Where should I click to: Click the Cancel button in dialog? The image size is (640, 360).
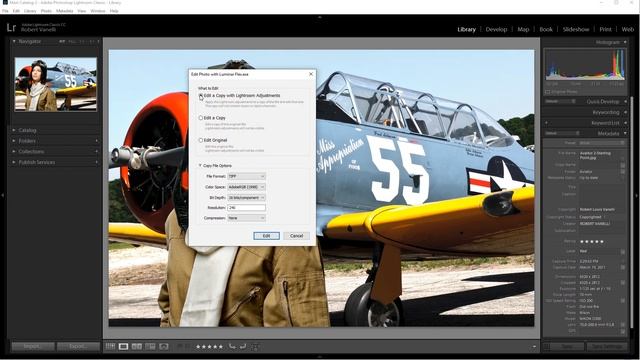(296, 236)
